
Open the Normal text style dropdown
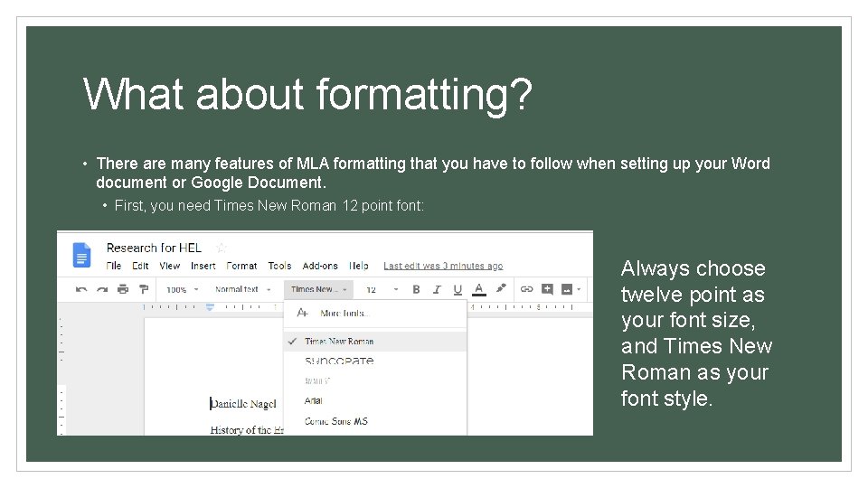(x=242, y=289)
